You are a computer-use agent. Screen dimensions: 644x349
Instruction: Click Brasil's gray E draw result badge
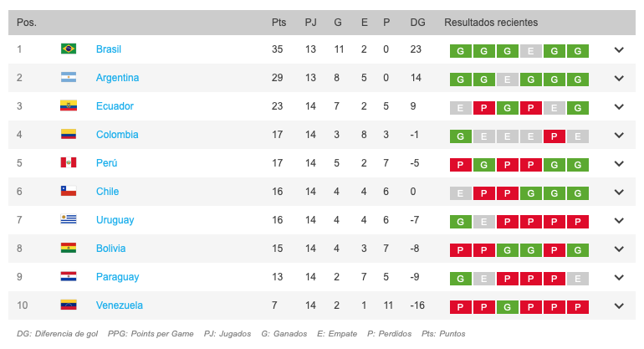coord(529,50)
